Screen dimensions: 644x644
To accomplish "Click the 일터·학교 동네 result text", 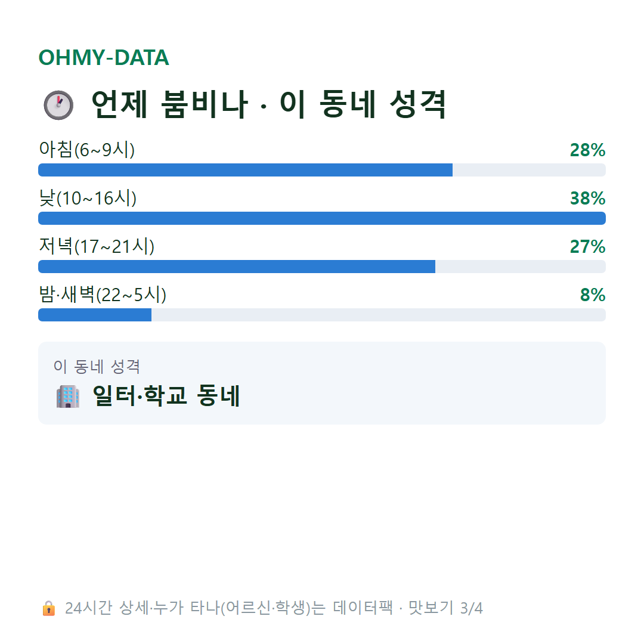I will point(166,396).
